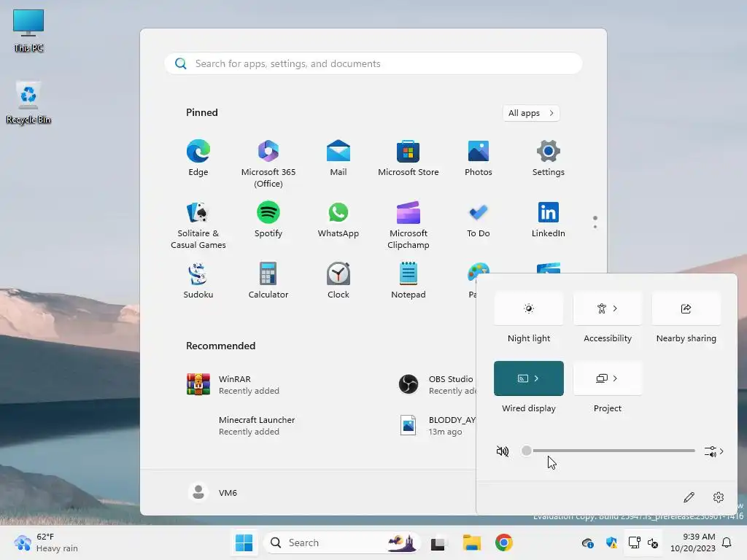The width and height of the screenshot is (747, 560).
Task: Focus the Start menu search field
Action: tap(373, 64)
